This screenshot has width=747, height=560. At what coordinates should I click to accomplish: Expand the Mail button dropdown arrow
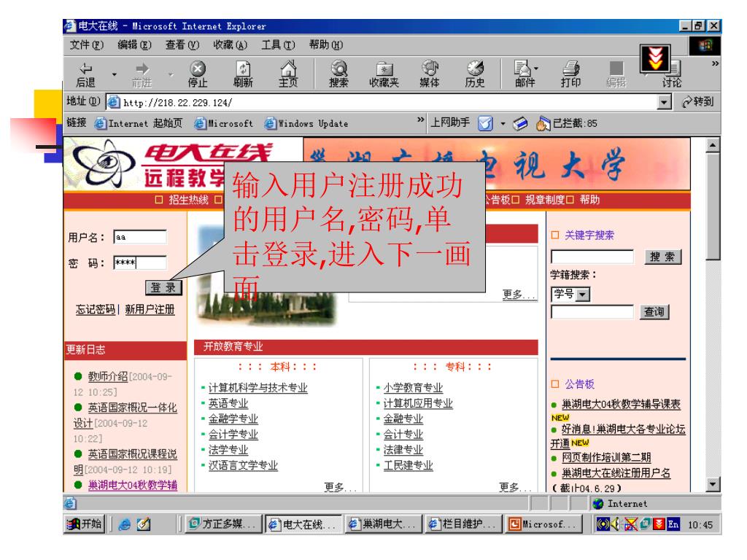pyautogui.click(x=536, y=69)
